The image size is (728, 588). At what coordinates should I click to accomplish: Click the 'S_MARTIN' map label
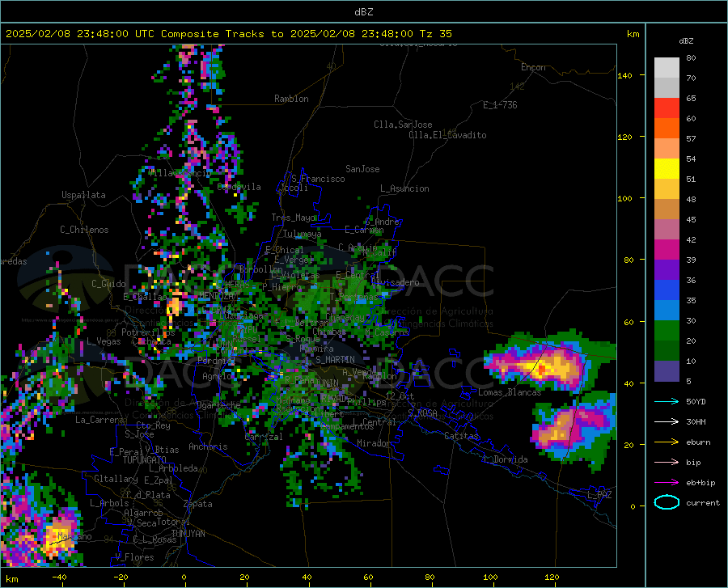click(335, 360)
